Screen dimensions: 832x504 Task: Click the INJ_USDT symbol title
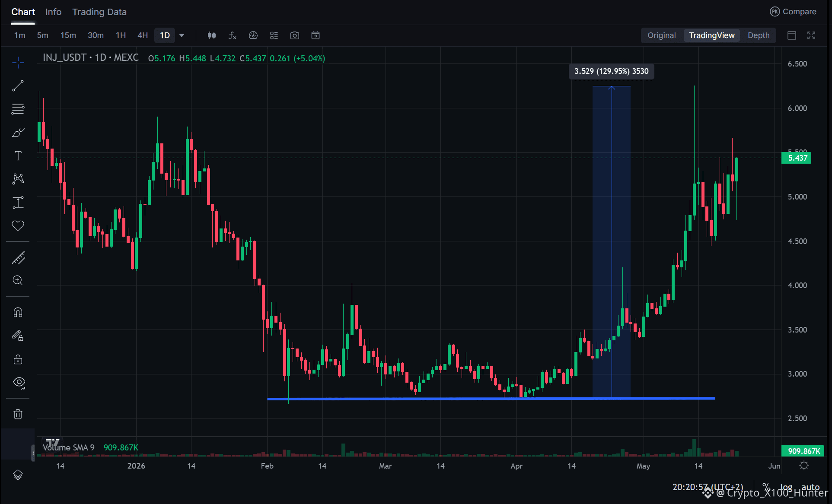coord(91,57)
